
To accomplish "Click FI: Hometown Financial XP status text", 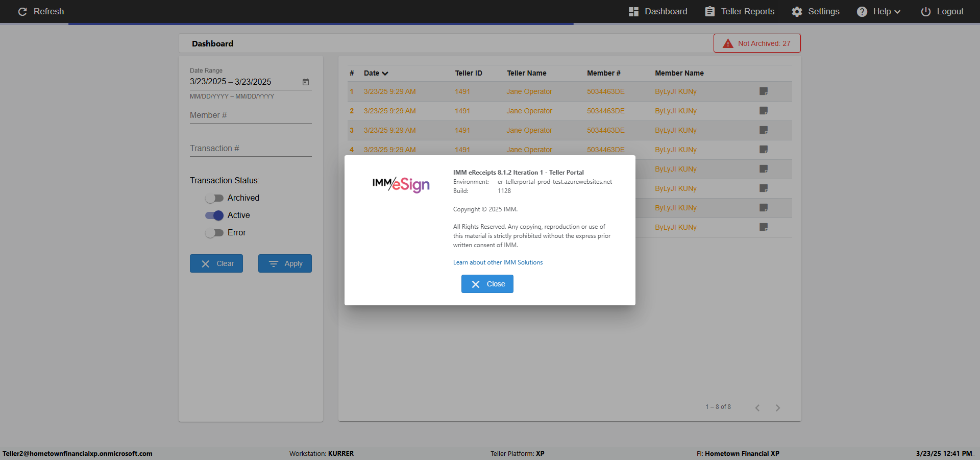I will pos(738,453).
